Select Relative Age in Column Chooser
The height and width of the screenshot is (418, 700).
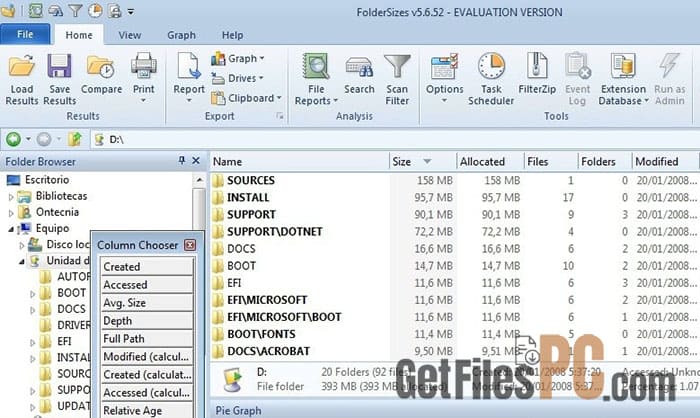coord(147,410)
